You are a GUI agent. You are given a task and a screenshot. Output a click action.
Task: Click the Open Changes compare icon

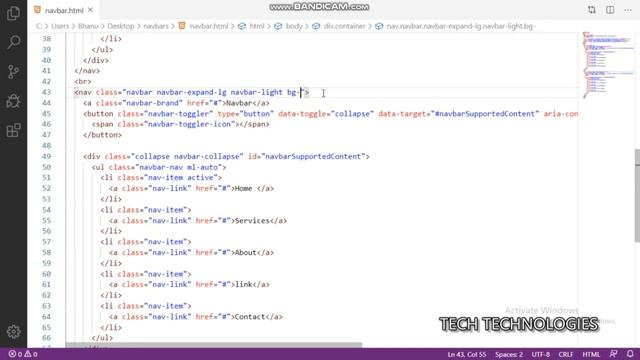[591, 10]
